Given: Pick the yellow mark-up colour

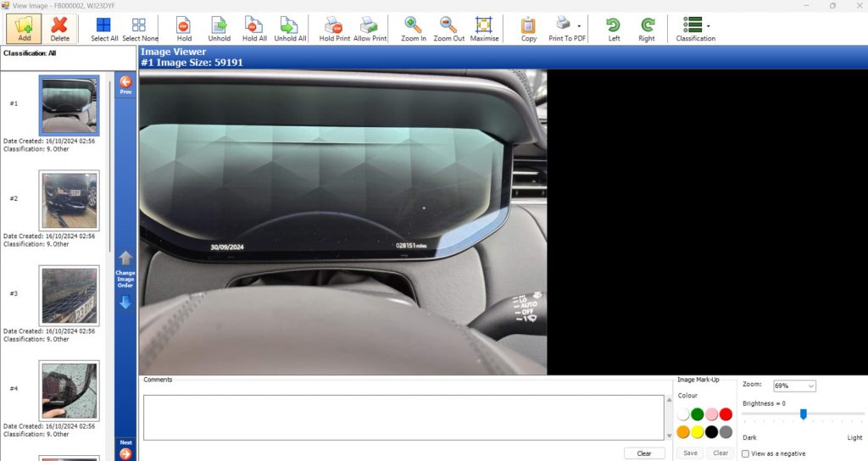Looking at the screenshot, I should click(x=698, y=431).
